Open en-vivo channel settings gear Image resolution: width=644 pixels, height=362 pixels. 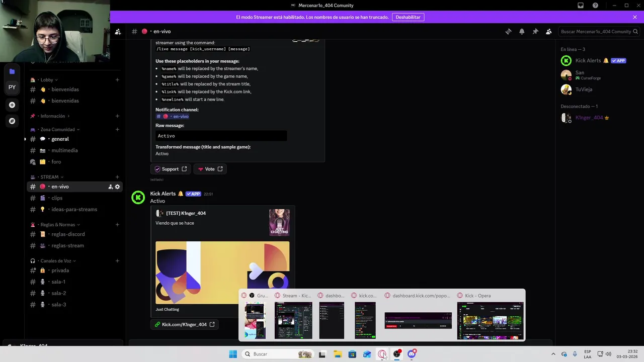tap(117, 187)
